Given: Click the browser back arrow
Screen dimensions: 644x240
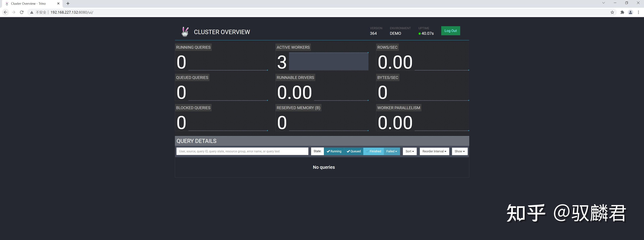Looking at the screenshot, I should pos(6,12).
